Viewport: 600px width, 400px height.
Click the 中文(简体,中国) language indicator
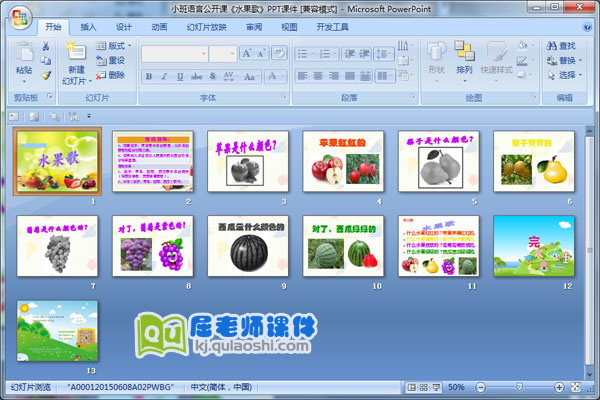[x=221, y=387]
